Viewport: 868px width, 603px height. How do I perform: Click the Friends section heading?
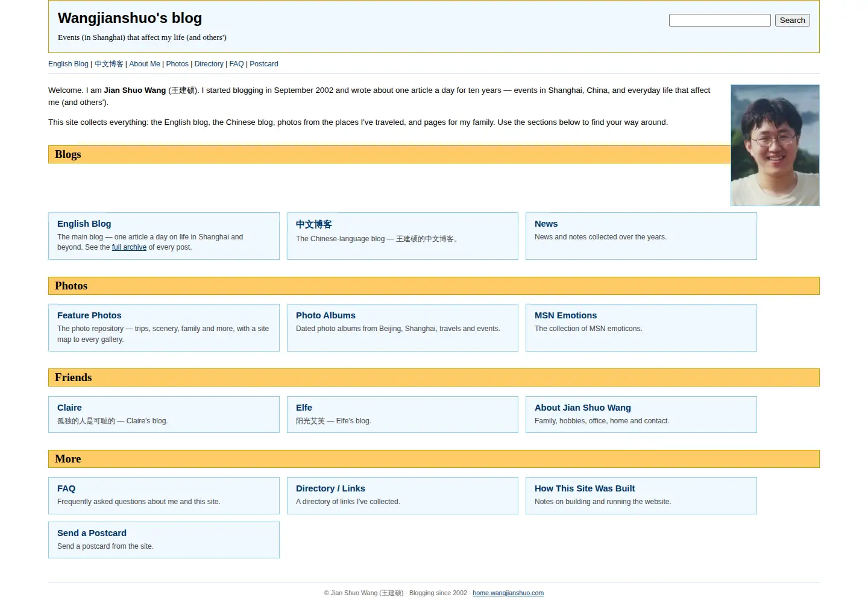pyautogui.click(x=434, y=377)
